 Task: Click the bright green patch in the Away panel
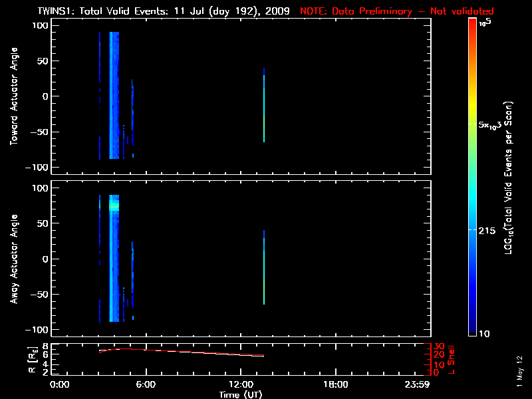coord(114,207)
